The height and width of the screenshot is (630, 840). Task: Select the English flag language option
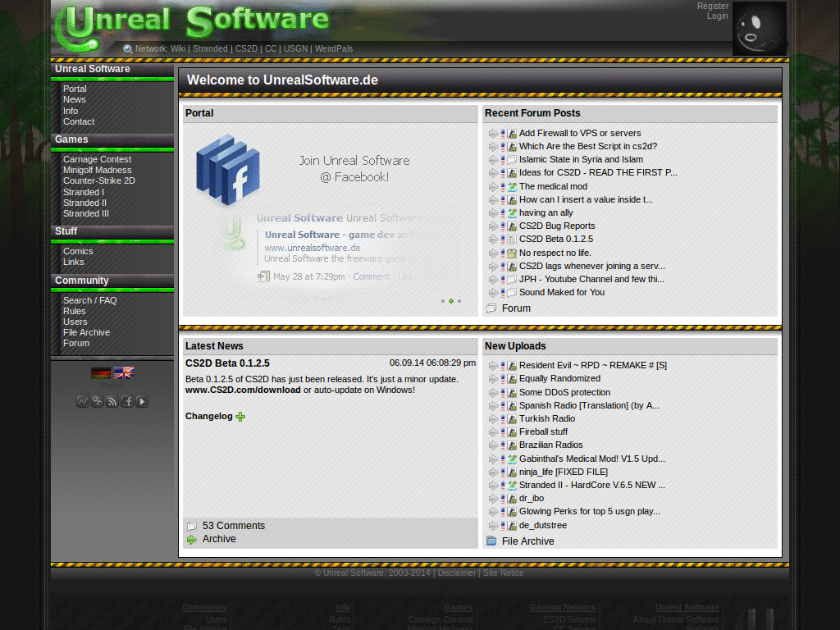124,372
